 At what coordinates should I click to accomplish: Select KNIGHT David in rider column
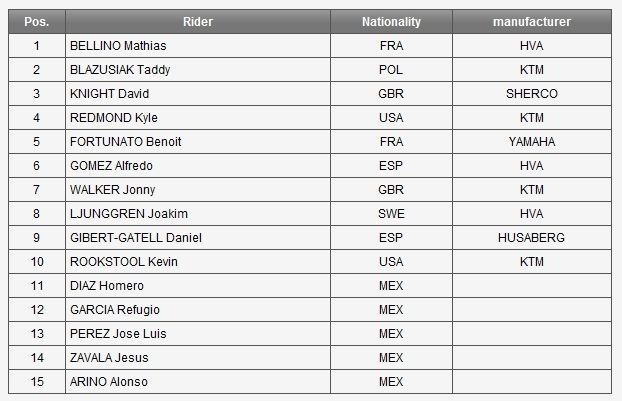109,94
